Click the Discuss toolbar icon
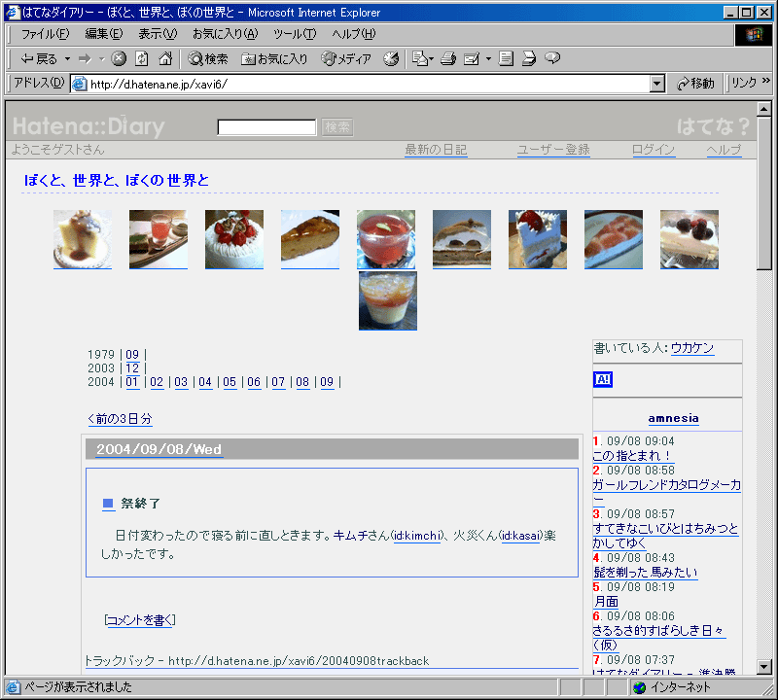Image resolution: width=778 pixels, height=700 pixels. (529, 59)
